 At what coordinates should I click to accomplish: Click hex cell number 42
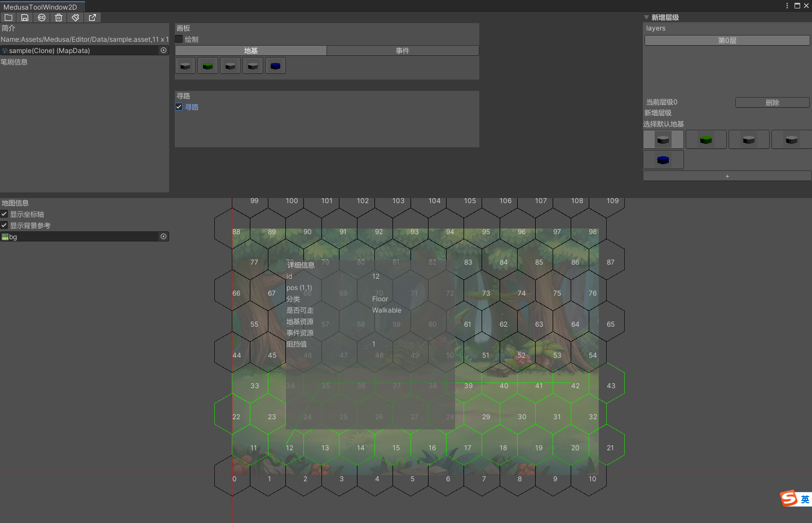tap(575, 386)
